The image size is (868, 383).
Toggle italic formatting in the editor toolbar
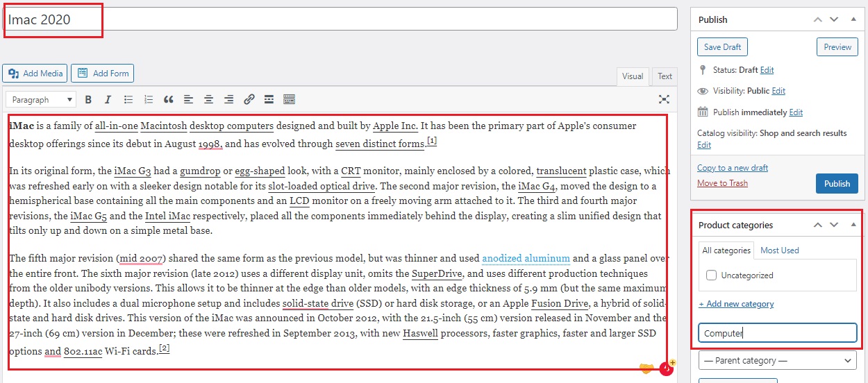[x=108, y=99]
